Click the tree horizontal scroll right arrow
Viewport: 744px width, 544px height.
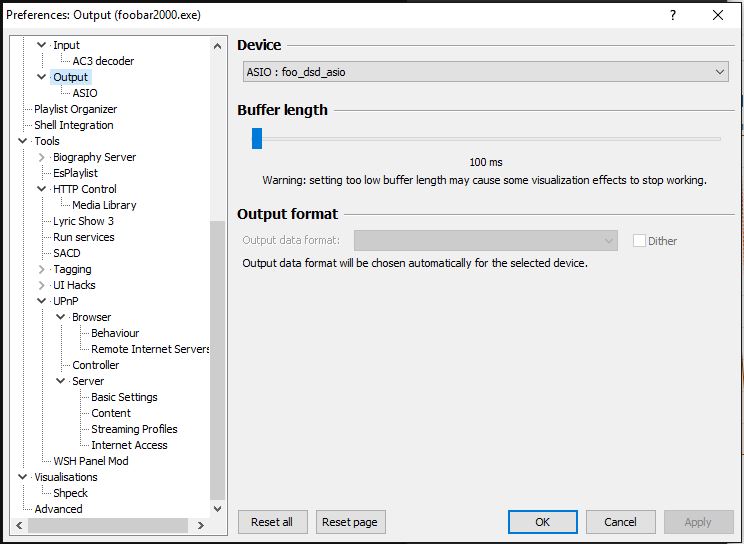tap(201, 525)
